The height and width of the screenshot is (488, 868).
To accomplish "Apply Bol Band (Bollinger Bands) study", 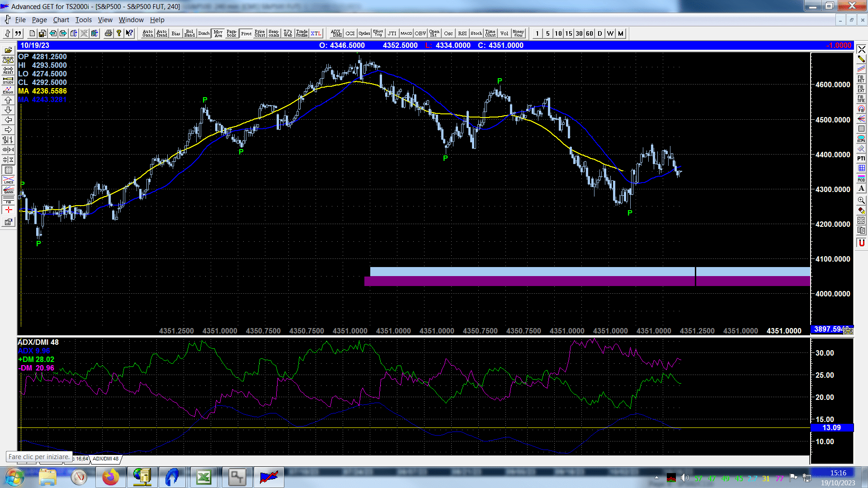I will [190, 33].
